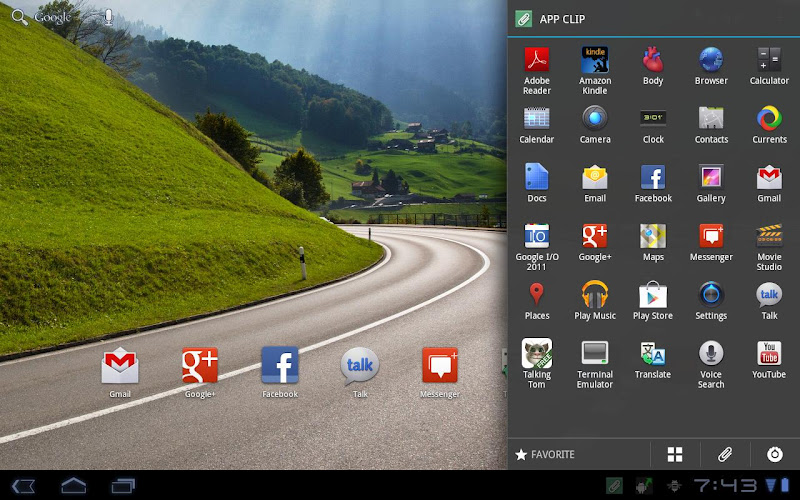Switch to grid view of all apps
The image size is (800, 500).
point(675,454)
